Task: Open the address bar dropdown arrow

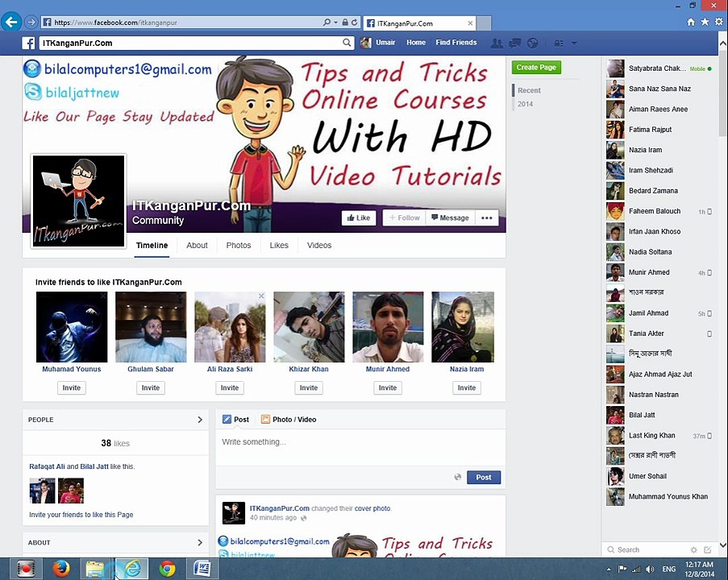Action: (x=335, y=23)
